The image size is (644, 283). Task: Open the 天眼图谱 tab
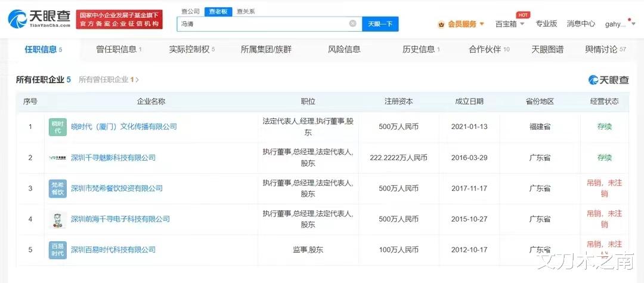pyautogui.click(x=547, y=50)
